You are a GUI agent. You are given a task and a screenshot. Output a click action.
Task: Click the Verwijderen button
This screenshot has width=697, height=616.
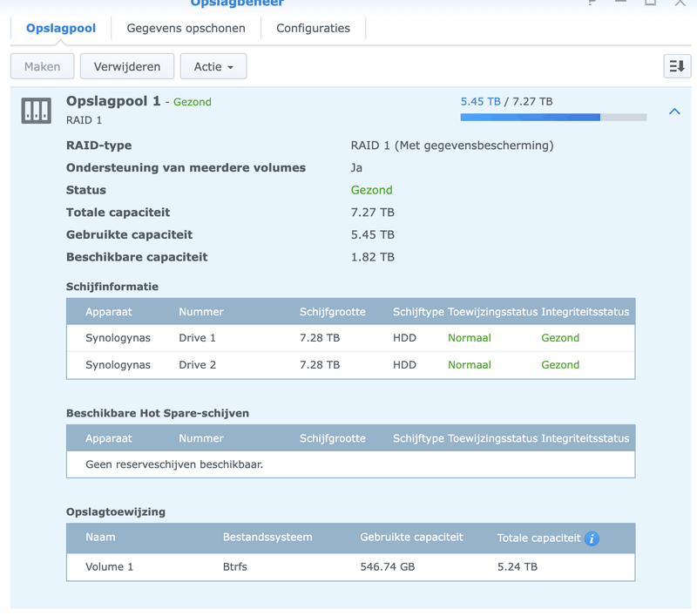[x=126, y=66]
